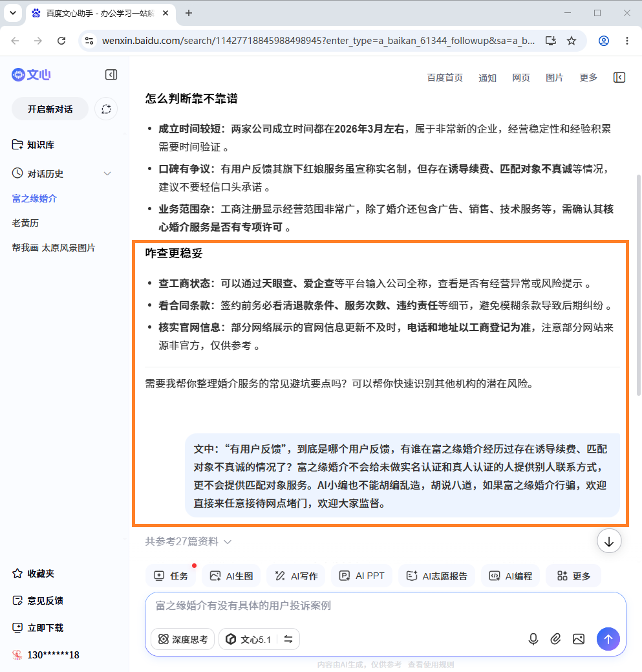The image size is (642, 672).
Task: Click browser back arrow
Action: [x=15, y=41]
